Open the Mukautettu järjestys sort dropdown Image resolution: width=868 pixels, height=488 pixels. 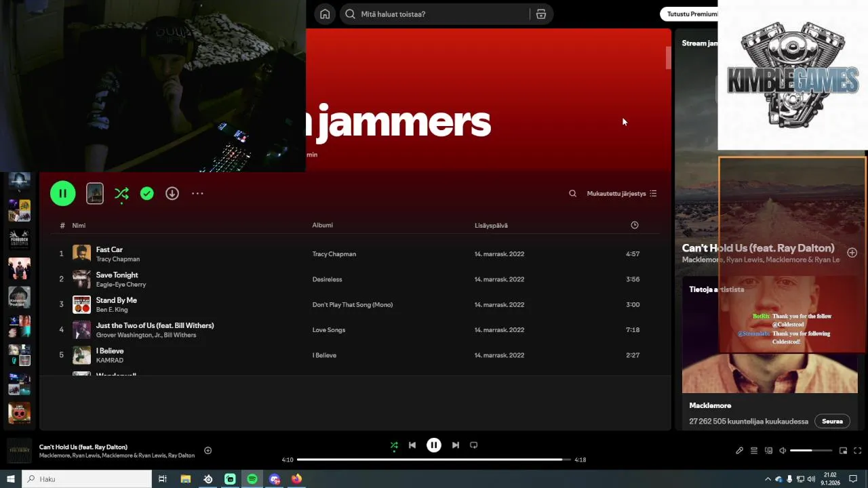click(622, 194)
